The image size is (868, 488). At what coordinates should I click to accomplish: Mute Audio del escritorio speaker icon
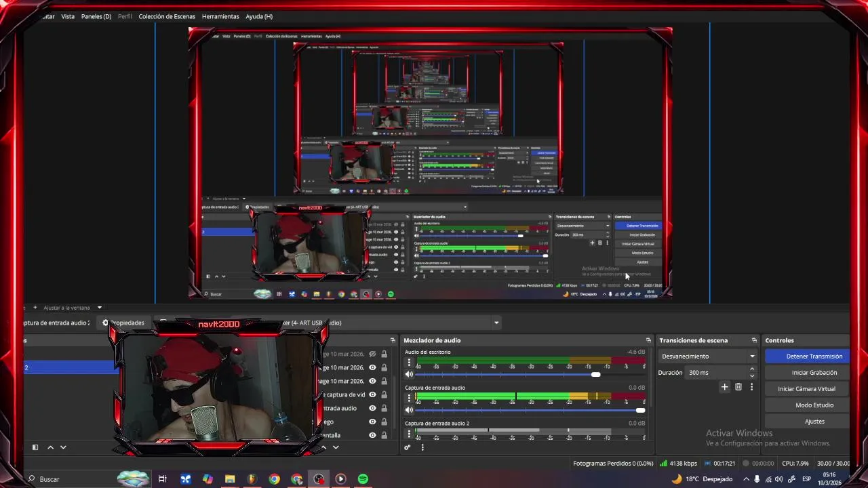point(409,374)
